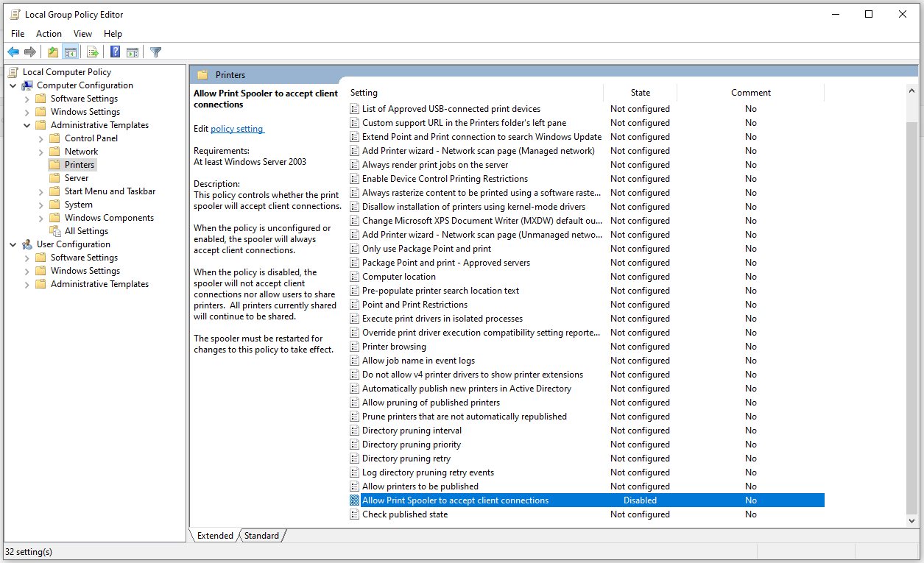Open the Action menu
924x563 pixels.
[49, 34]
